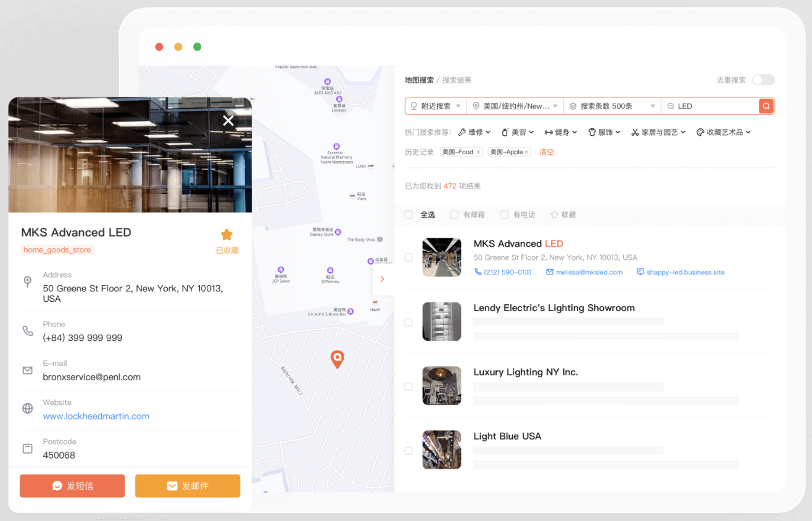Screen dimensions: 812x521
Task: Check the 全选 select-all checkbox
Action: tap(408, 215)
